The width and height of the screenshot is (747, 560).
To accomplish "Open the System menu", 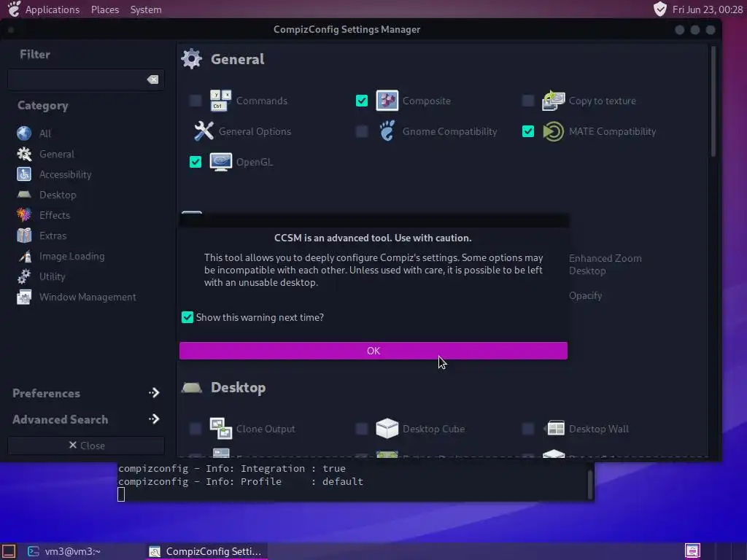I will [146, 9].
